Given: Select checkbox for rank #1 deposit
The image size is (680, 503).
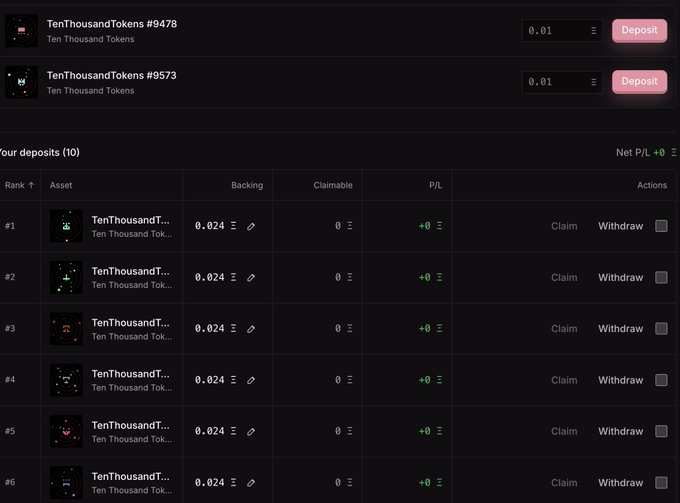Looking at the screenshot, I should point(661,226).
